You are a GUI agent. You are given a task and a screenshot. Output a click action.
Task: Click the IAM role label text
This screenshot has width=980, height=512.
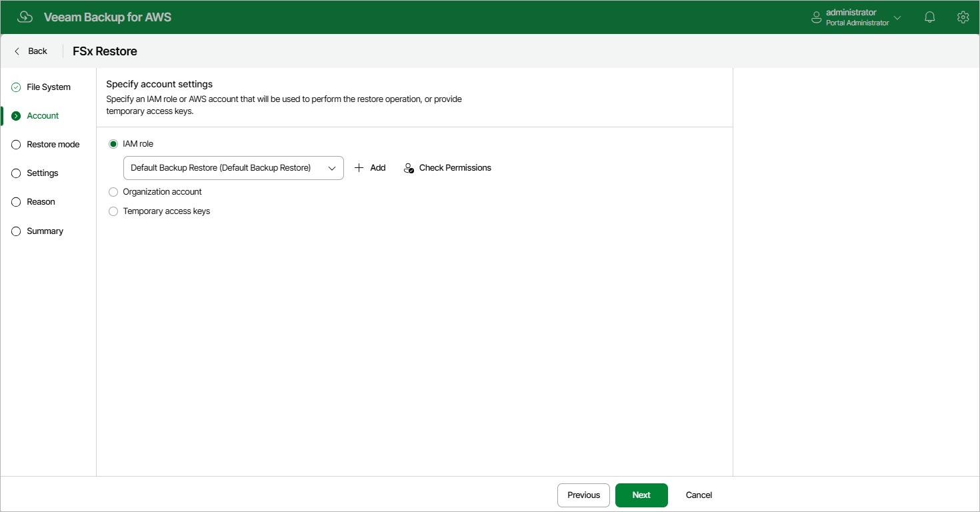click(x=138, y=144)
